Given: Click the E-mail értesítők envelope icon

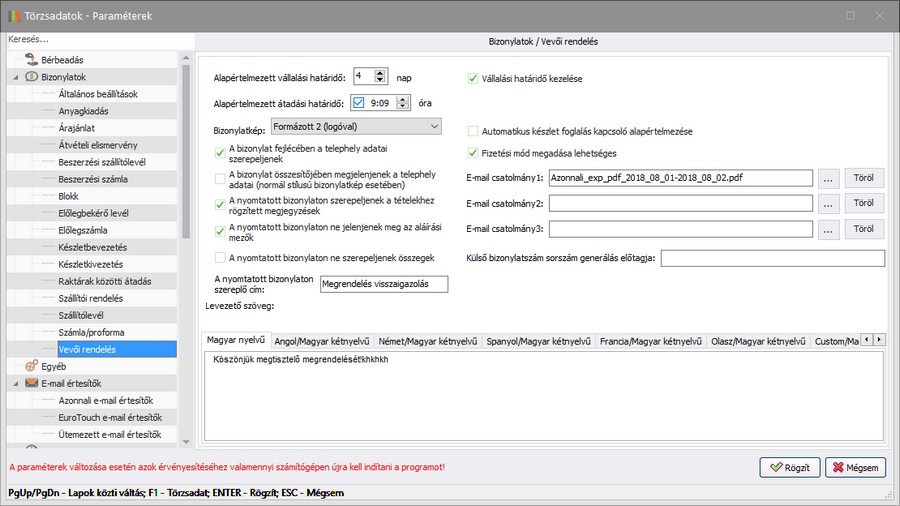Looking at the screenshot, I should pos(31,383).
